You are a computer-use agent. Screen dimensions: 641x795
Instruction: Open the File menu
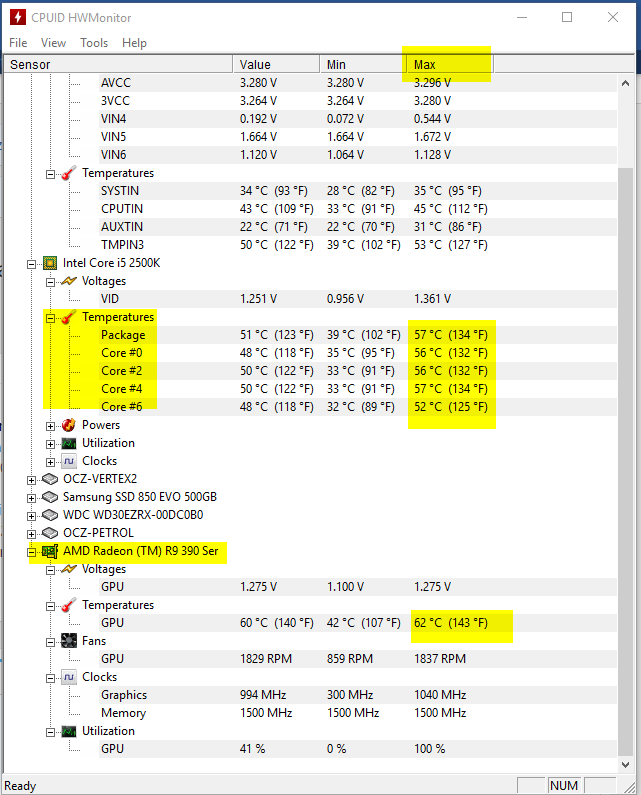click(x=18, y=43)
